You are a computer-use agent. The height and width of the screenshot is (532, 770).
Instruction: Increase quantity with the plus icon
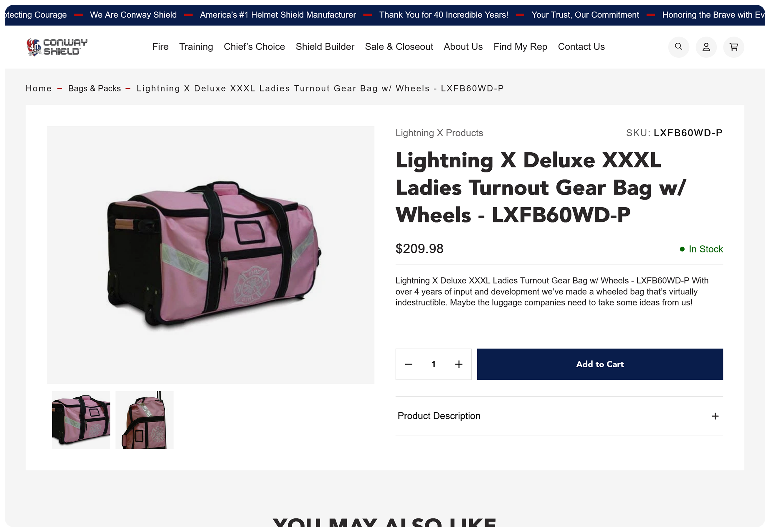459,364
